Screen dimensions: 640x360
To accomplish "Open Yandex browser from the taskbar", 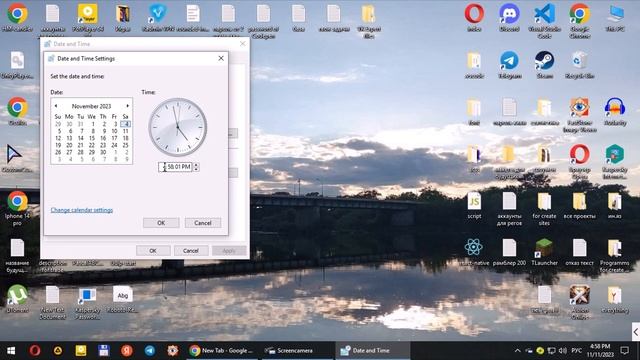I will 127,351.
